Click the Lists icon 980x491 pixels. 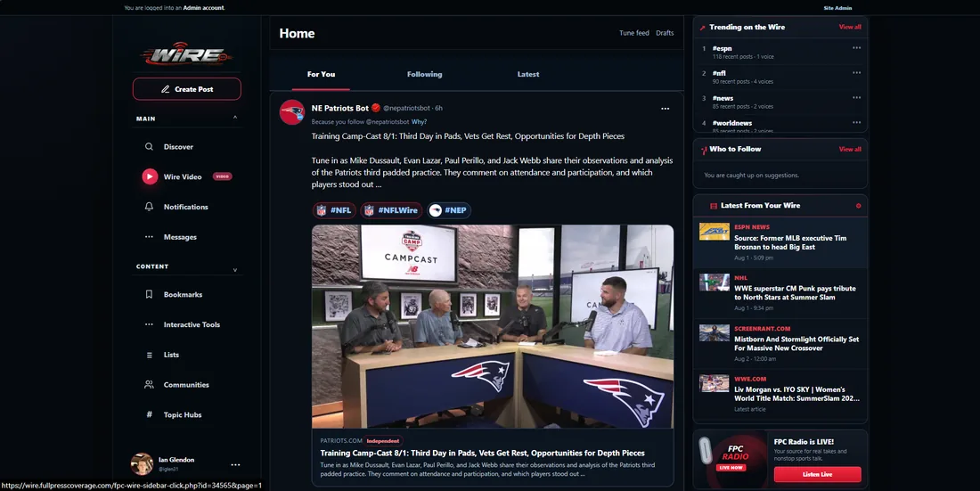tap(149, 355)
